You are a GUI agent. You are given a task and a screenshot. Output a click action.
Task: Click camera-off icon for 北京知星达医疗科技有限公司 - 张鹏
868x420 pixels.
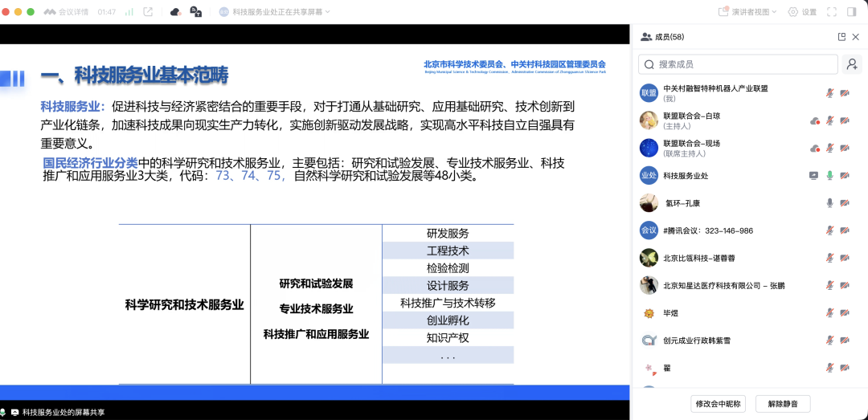845,286
